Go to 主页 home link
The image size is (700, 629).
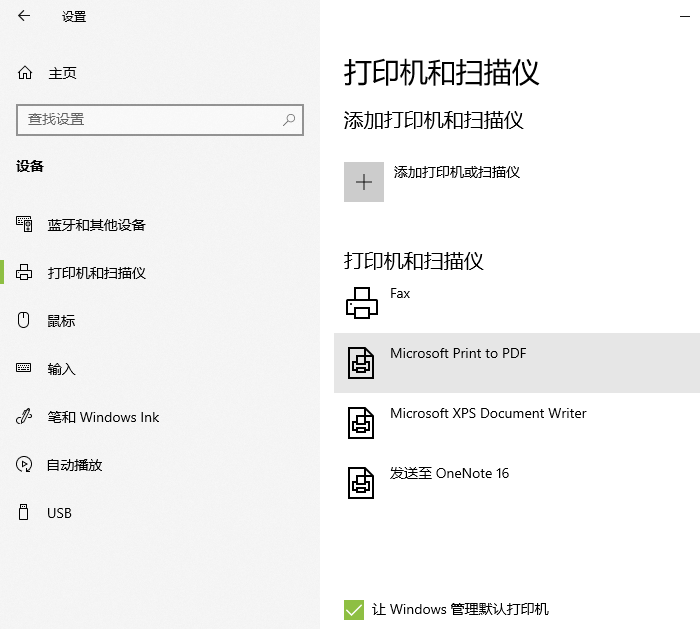62,73
